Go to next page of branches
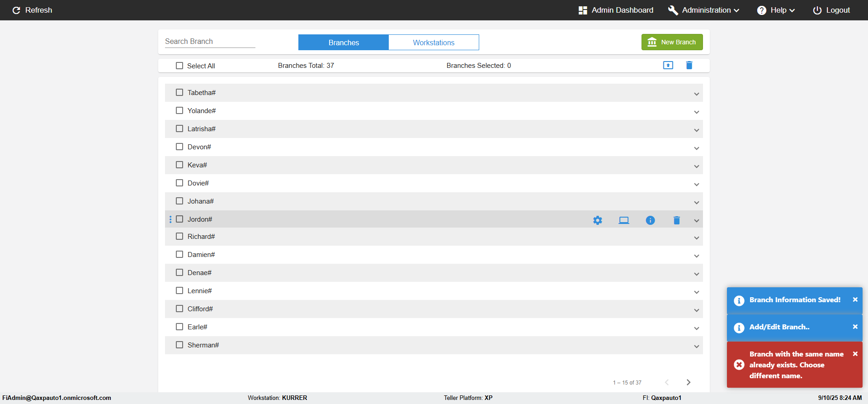The width and height of the screenshot is (868, 404). tap(689, 382)
